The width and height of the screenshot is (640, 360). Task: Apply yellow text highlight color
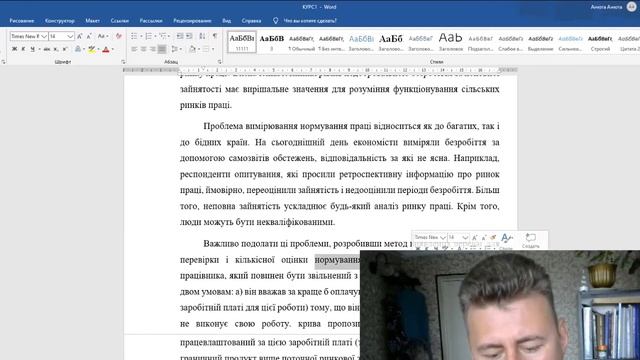tap(92, 49)
